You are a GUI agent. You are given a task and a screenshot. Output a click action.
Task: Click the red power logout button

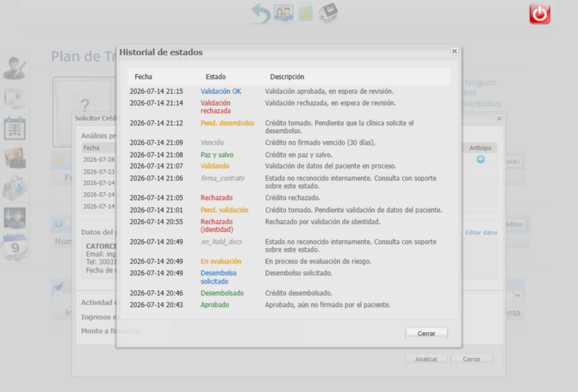tap(540, 14)
